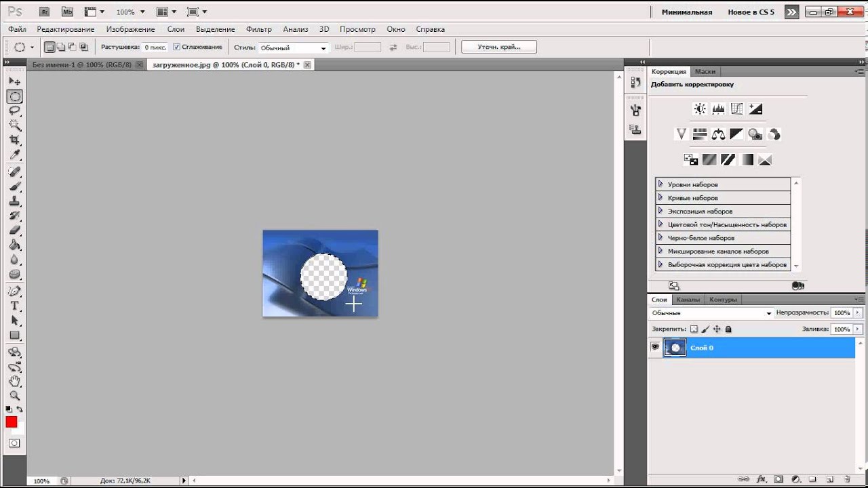This screenshot has height=488, width=868.
Task: Add a Photo Filter adjustment
Action: [755, 134]
